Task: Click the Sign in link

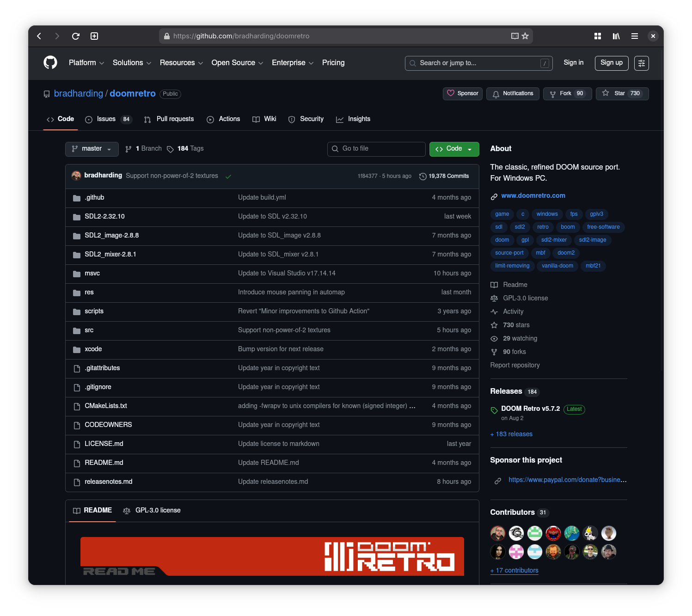Action: [573, 63]
